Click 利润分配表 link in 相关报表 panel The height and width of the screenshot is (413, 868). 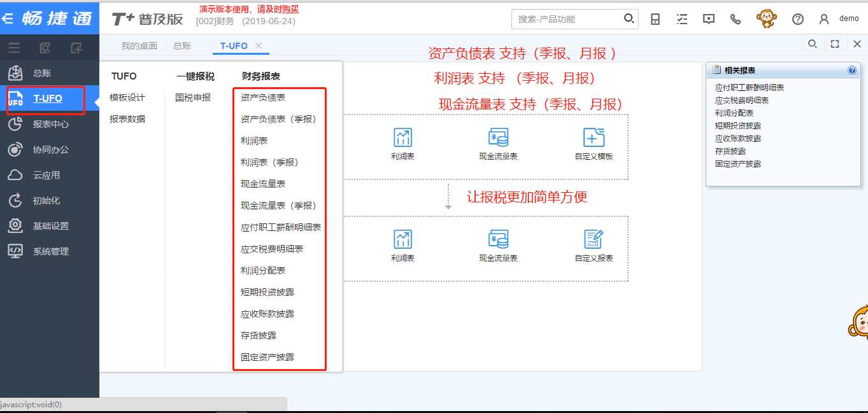point(734,113)
